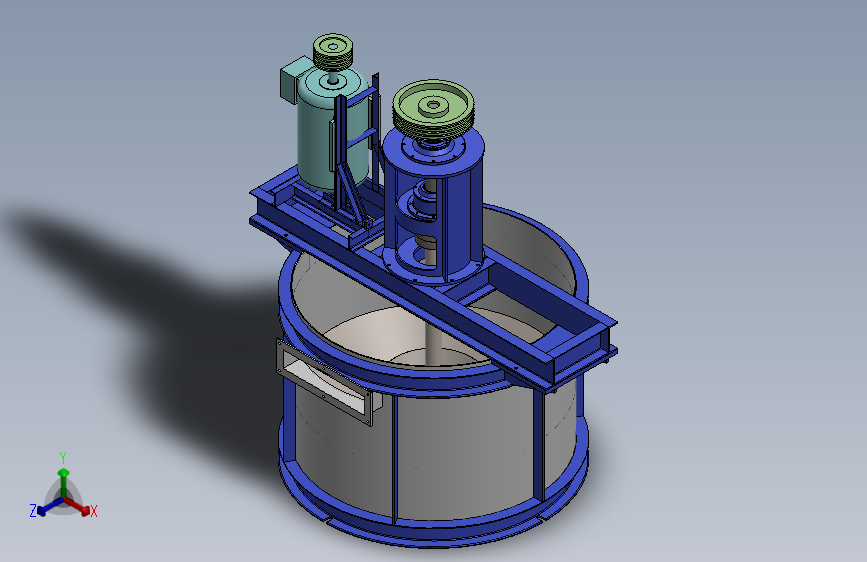
Task: Select the rectangular inlet flange on the tank
Action: [324, 382]
